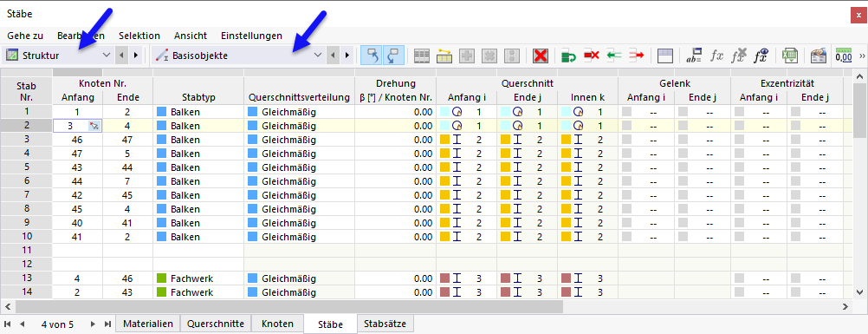Open the Selektion menu
Screen dimensions: 868x334
pos(139,36)
